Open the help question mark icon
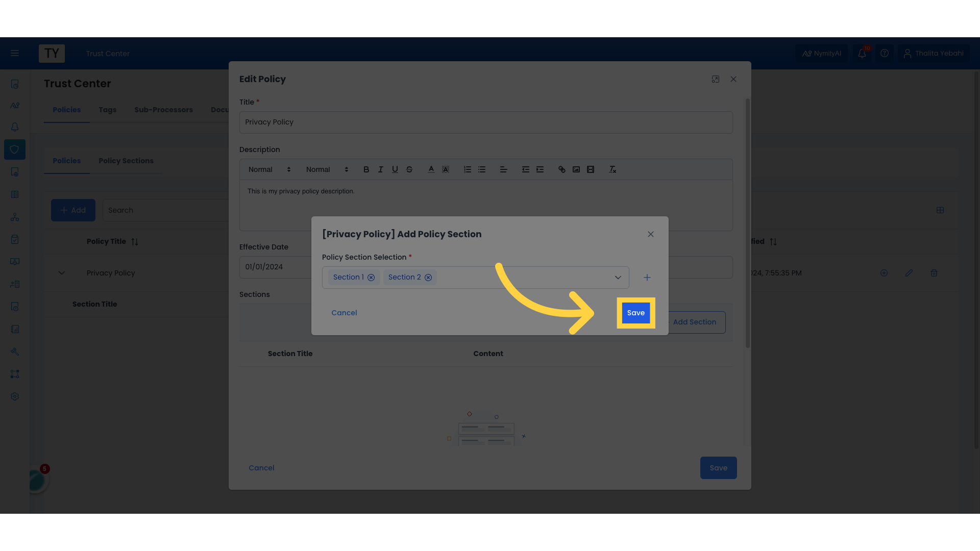Screen dimensions: 980x551 (885, 53)
